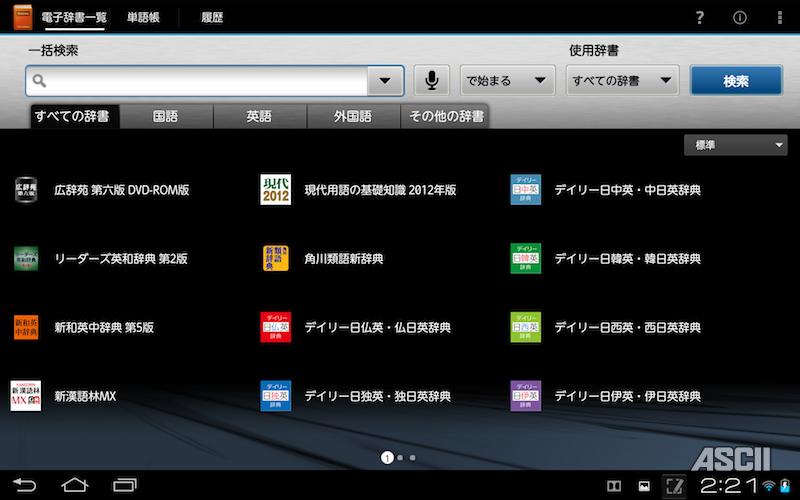Open デイリー日仏英・仏日英辞典 title
The width and height of the screenshot is (800, 500).
[x=378, y=328]
